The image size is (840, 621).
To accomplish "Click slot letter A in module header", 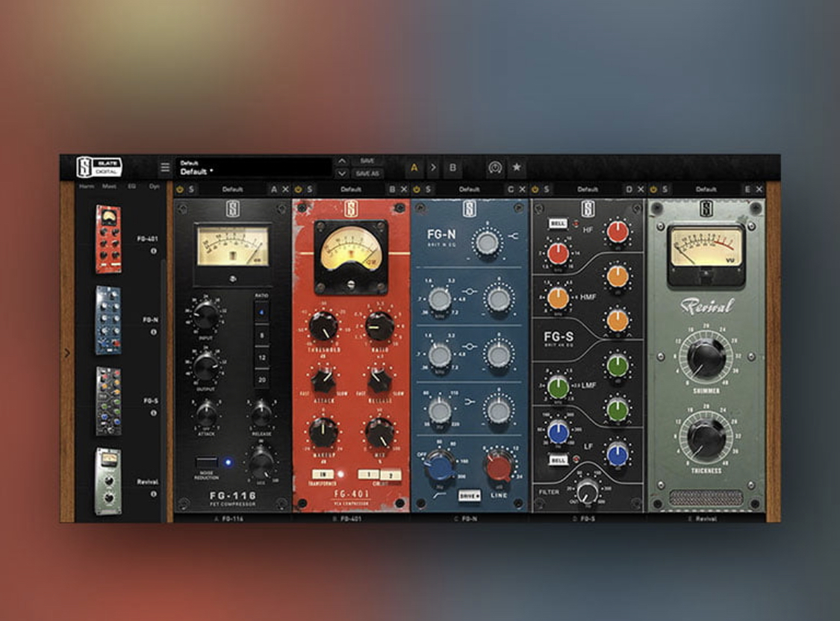I will pyautogui.click(x=274, y=189).
